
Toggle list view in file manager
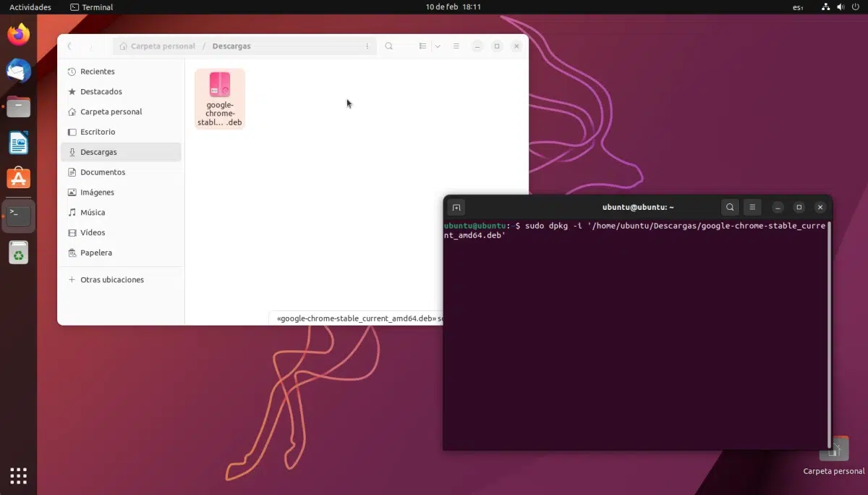pos(423,46)
